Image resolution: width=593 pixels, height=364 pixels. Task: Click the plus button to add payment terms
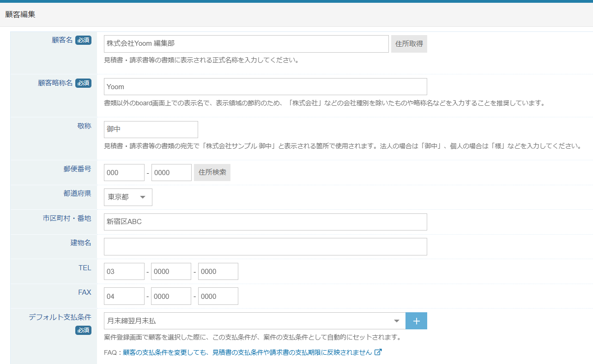(x=416, y=321)
